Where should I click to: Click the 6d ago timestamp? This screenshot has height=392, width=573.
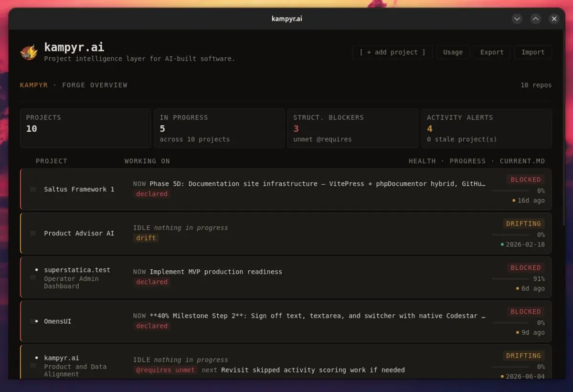(x=533, y=288)
